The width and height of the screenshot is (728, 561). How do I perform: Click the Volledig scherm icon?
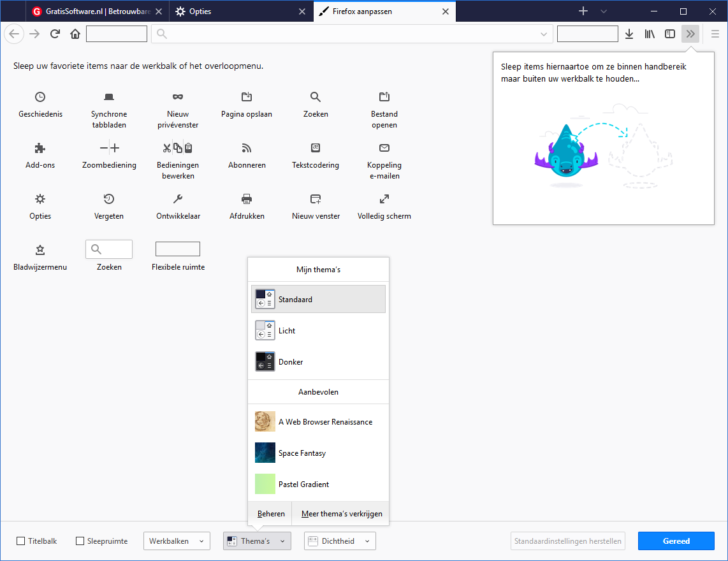(x=384, y=199)
